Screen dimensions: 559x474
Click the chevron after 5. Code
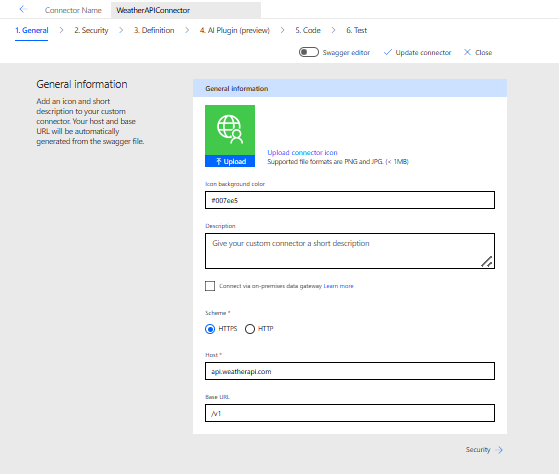click(x=333, y=30)
